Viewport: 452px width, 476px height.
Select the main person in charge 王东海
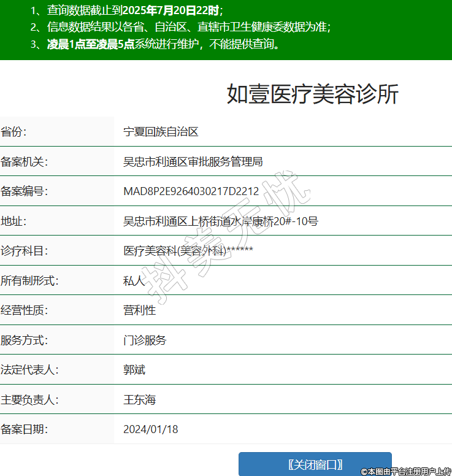tap(139, 400)
